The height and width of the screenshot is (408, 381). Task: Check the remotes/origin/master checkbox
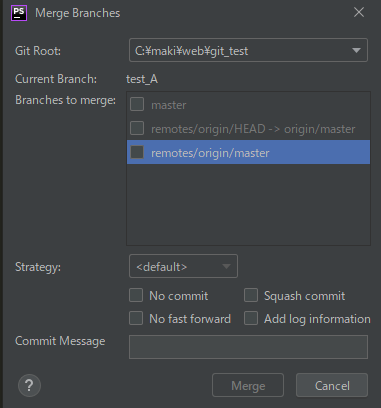pos(137,152)
